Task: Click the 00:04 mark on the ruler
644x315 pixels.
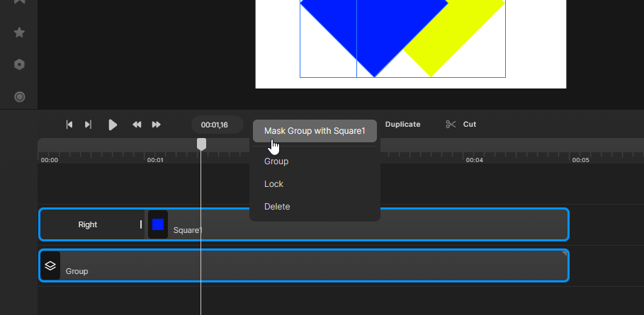Action: [474, 160]
